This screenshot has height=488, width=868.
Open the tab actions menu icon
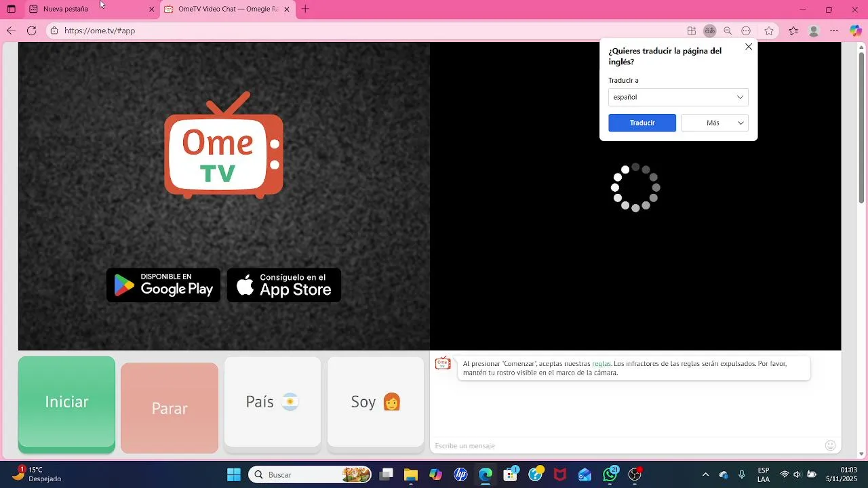click(x=11, y=9)
